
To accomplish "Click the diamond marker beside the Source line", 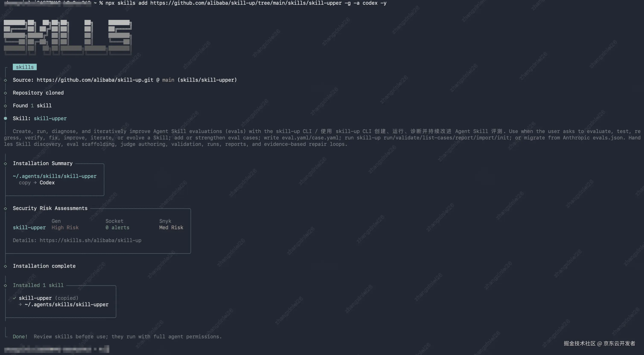I will (x=5, y=80).
